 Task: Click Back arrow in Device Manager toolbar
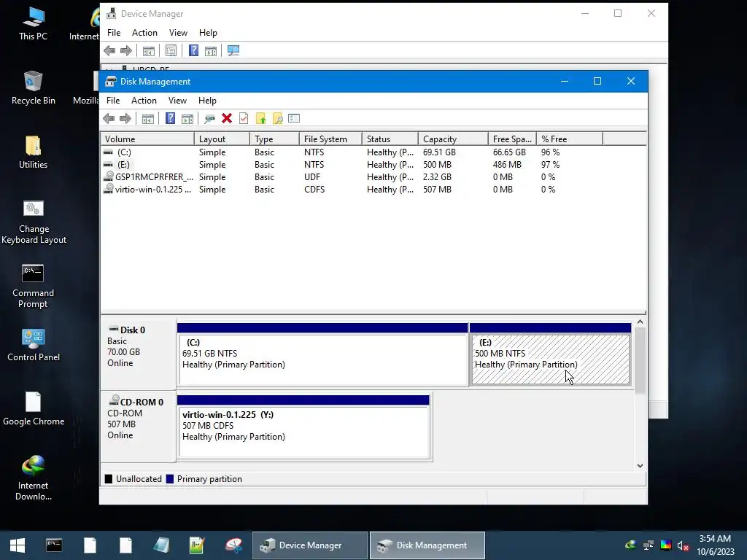click(x=109, y=50)
